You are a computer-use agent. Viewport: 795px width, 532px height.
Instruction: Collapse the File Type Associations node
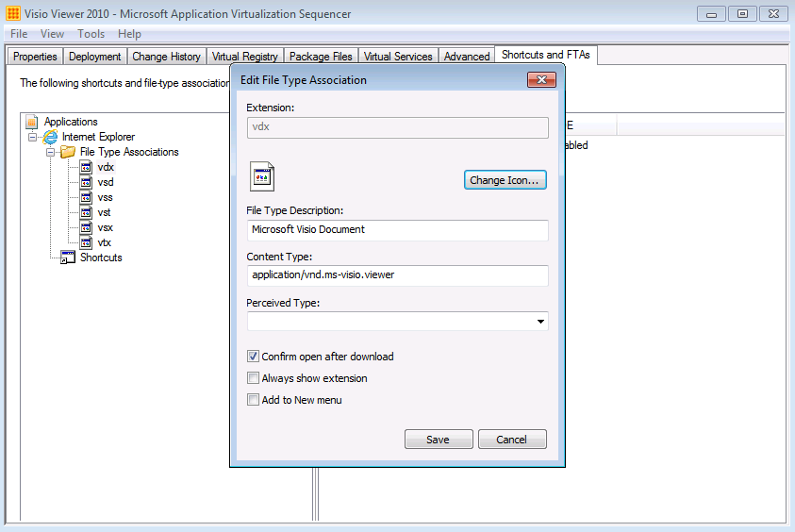(50, 152)
